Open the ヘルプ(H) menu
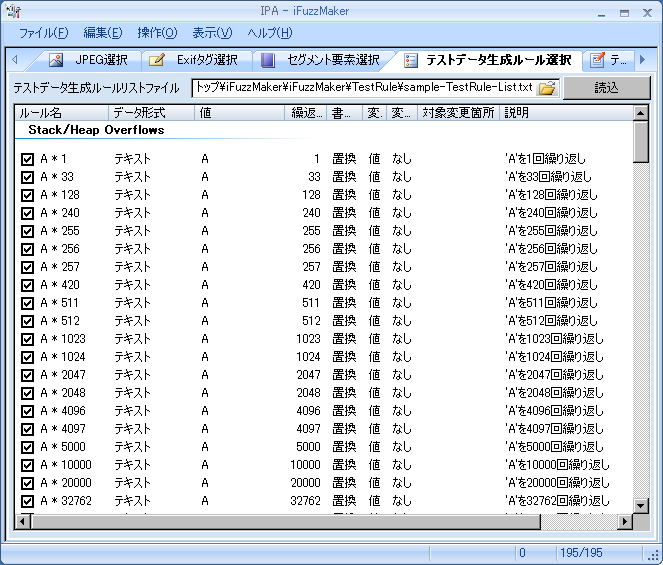Screen dimensions: 663x565 pos(269,33)
